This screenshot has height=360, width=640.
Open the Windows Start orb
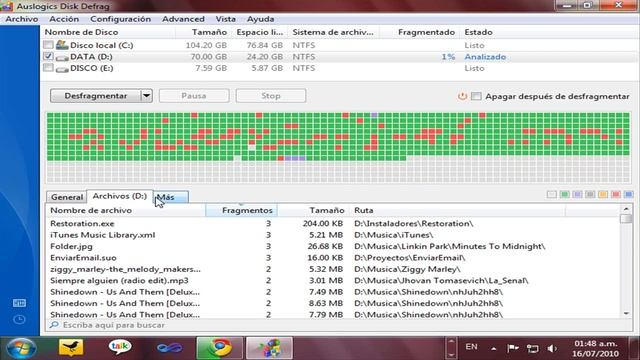[21, 349]
